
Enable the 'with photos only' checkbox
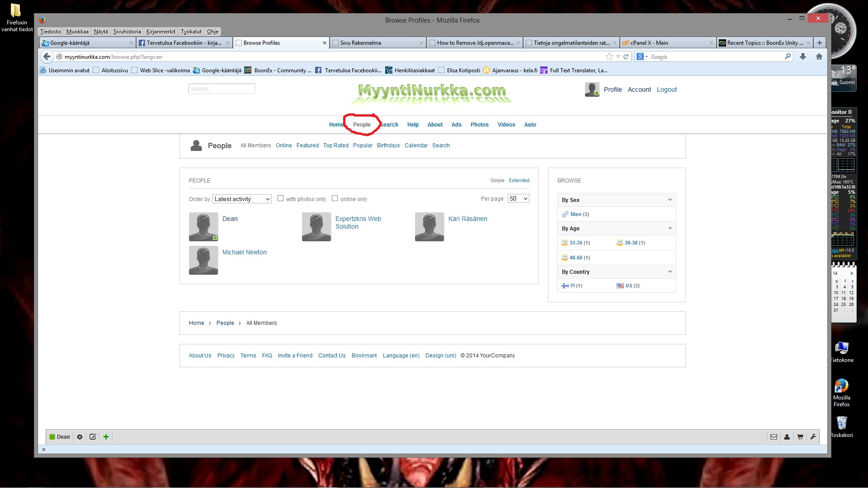(280, 198)
